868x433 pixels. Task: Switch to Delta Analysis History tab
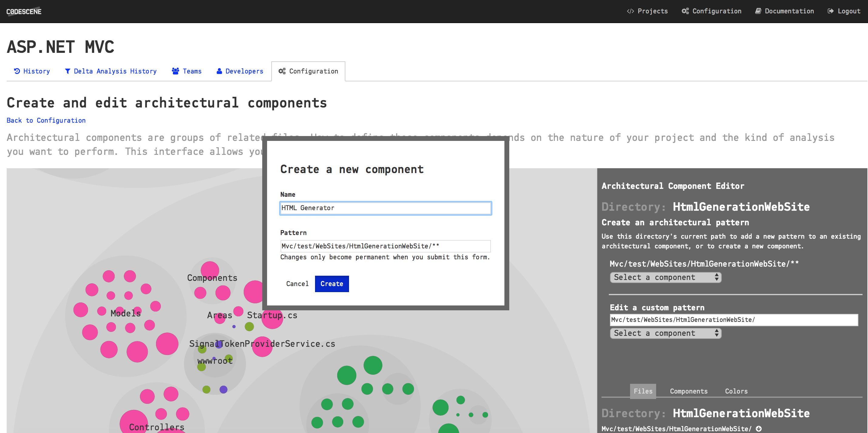pos(110,71)
